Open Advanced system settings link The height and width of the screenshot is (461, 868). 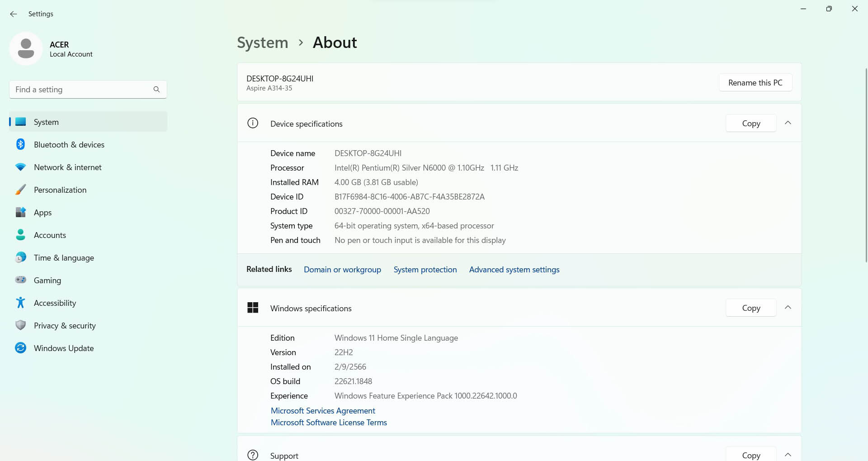(x=514, y=269)
